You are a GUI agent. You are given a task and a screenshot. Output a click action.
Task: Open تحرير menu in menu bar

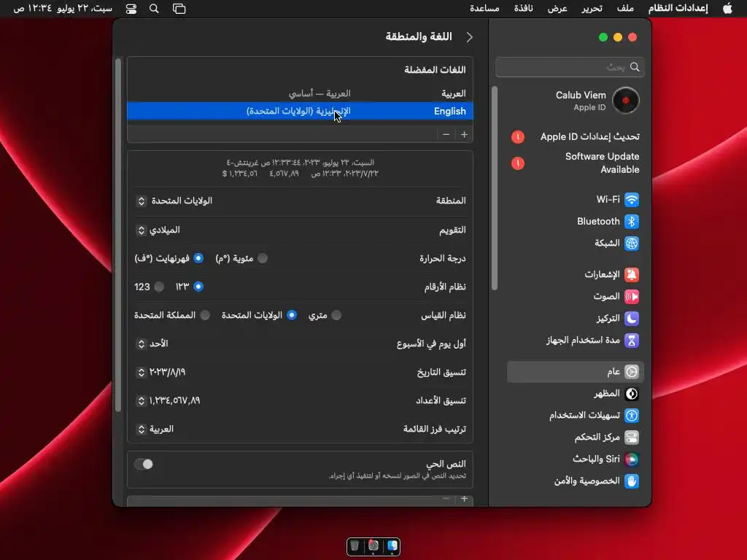pos(592,9)
